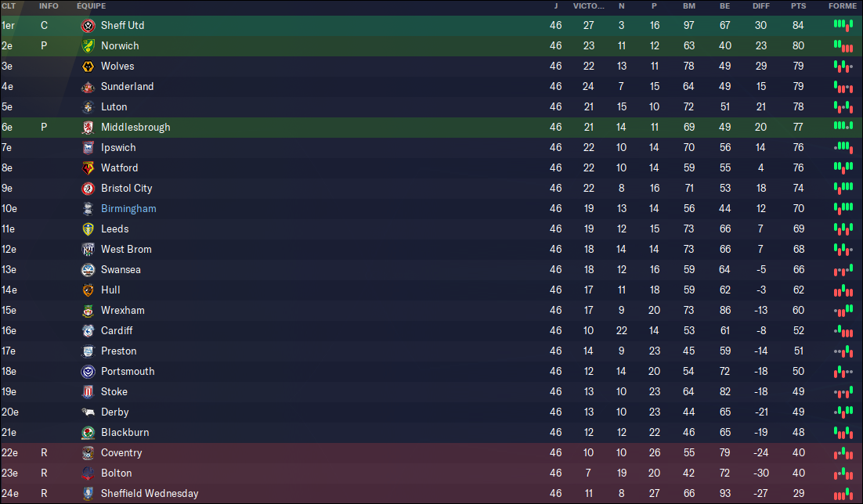Click the Wolves club crest icon
Image resolution: width=863 pixels, height=504 pixels.
coord(88,66)
